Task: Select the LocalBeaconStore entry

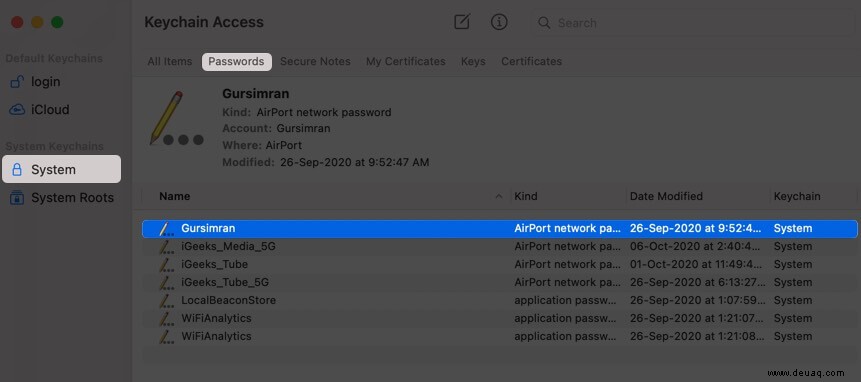Action: (x=500, y=300)
